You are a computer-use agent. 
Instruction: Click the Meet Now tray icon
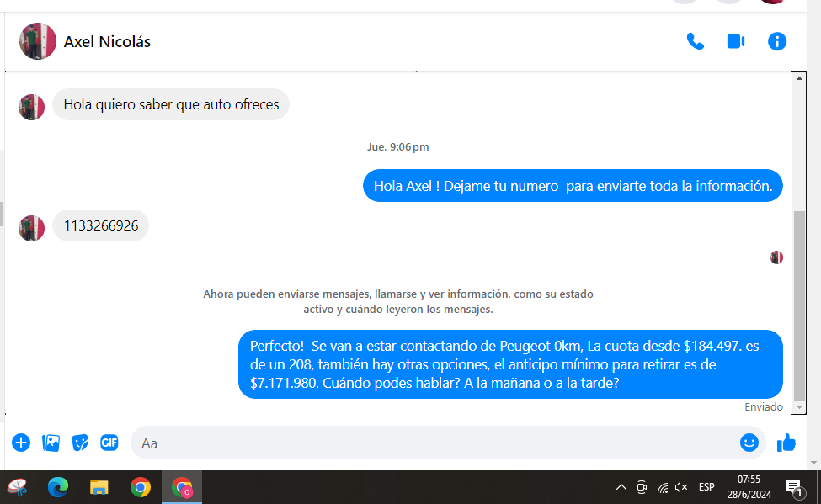coord(642,487)
